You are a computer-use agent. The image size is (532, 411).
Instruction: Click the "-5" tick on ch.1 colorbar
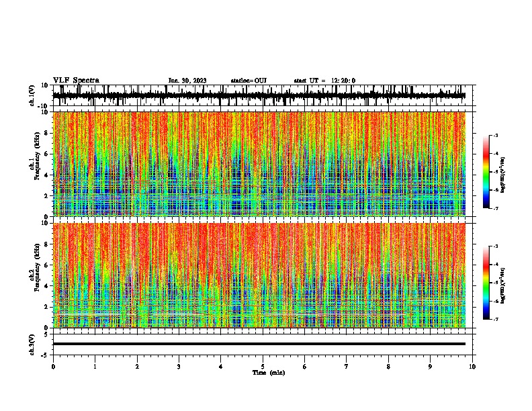496,172
